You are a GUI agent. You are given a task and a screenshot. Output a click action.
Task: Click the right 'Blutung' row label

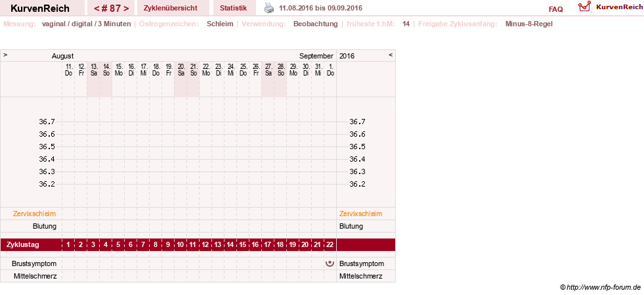coord(351,226)
